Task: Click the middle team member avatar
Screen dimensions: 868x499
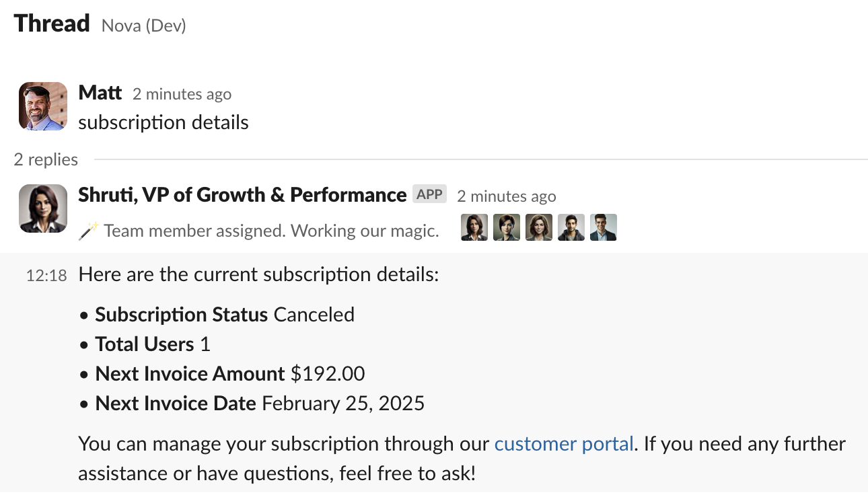Action: pyautogui.click(x=538, y=227)
